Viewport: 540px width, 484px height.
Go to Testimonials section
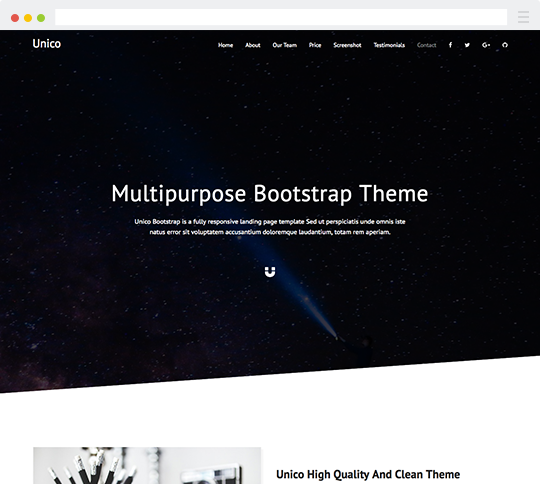pyautogui.click(x=389, y=45)
